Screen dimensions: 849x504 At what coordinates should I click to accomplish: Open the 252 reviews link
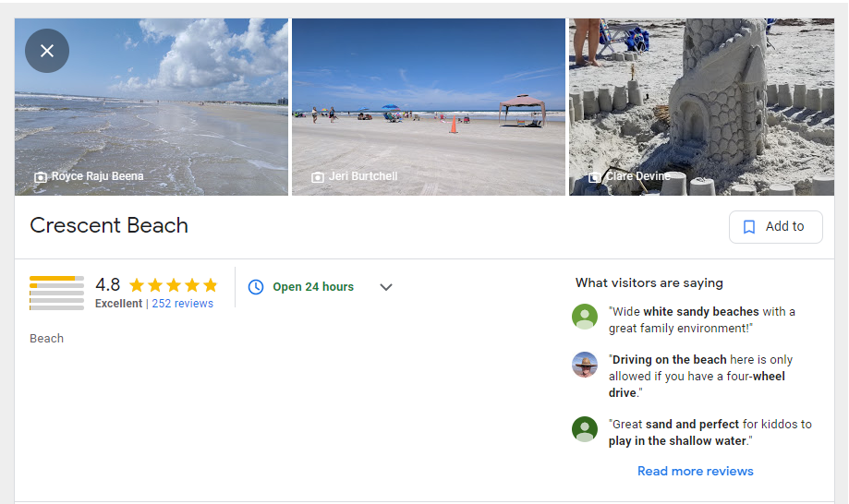[x=183, y=304]
